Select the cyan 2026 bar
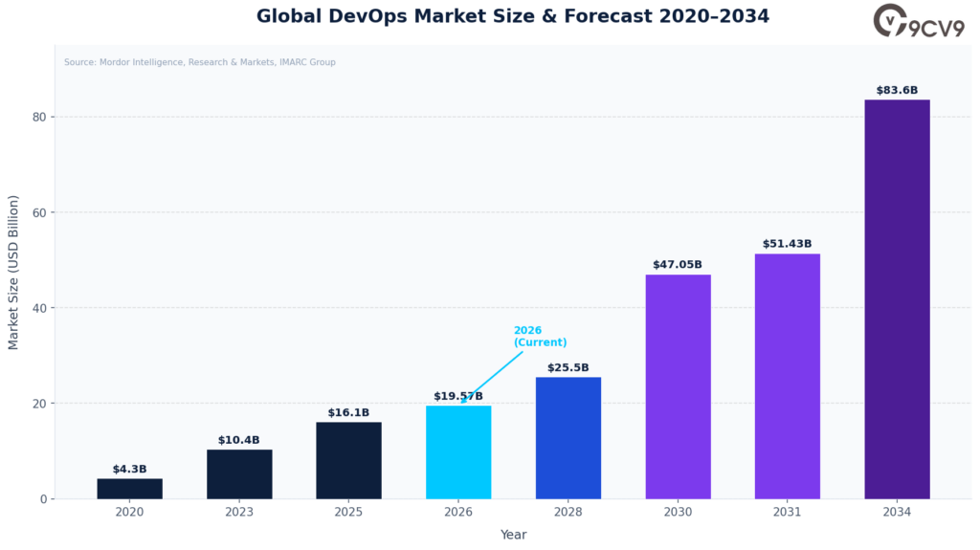 click(x=458, y=452)
